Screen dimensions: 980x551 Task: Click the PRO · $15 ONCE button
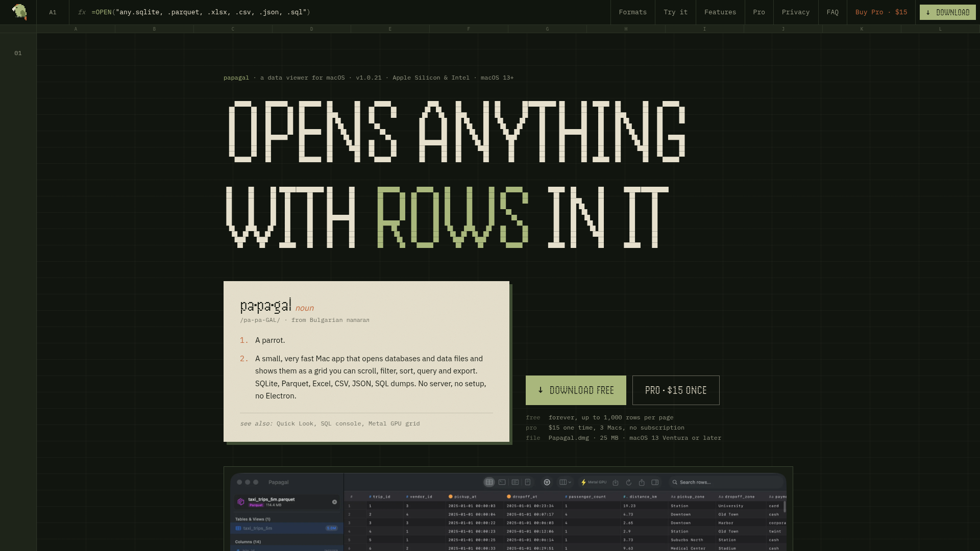676,390
